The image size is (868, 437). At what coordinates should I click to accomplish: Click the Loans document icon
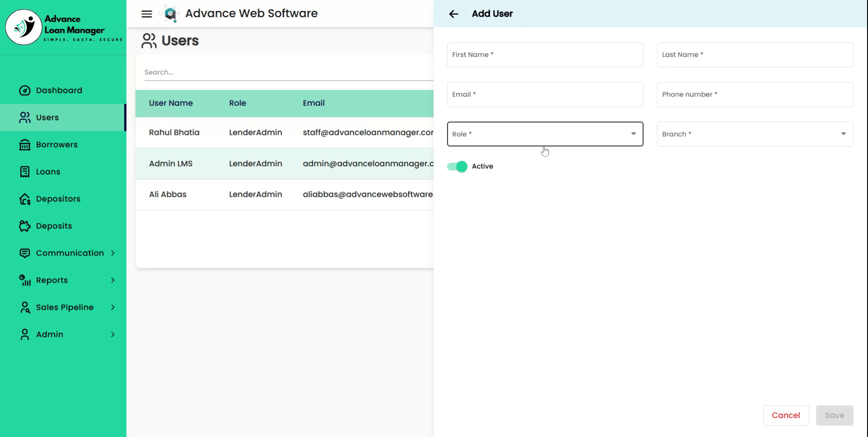25,172
